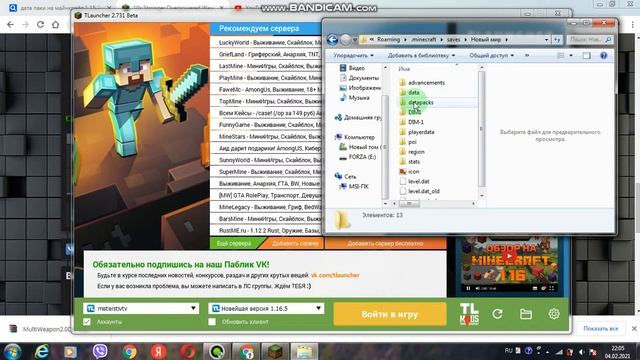Click the RustME.ru server entry
This screenshot has width=640, height=360.
[266, 231]
